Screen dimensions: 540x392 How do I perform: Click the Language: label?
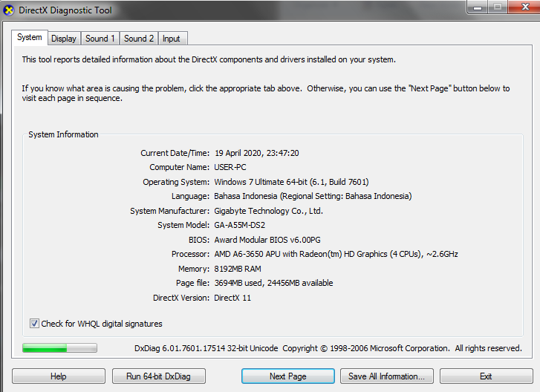[x=190, y=196]
